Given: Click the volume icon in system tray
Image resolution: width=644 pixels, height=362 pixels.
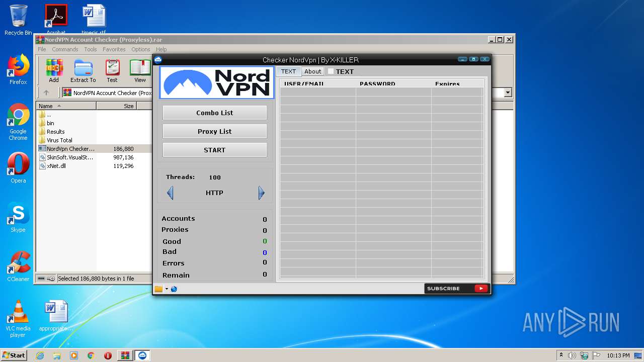Looking at the screenshot, I should 572,355.
